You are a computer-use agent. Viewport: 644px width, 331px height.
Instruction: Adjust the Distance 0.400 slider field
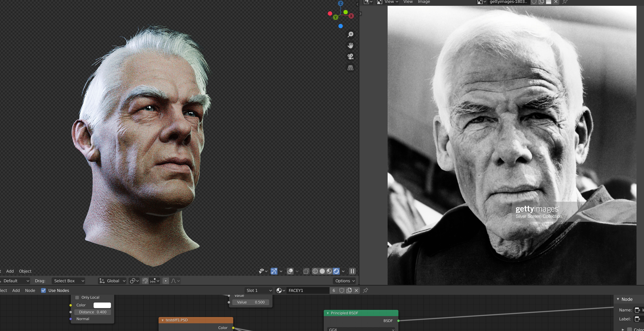coord(93,312)
